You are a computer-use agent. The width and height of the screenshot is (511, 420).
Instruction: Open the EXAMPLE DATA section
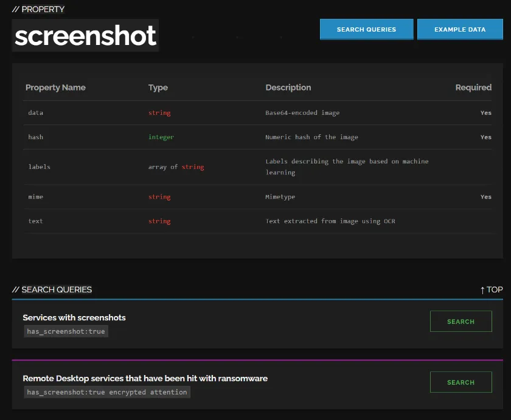[460, 29]
